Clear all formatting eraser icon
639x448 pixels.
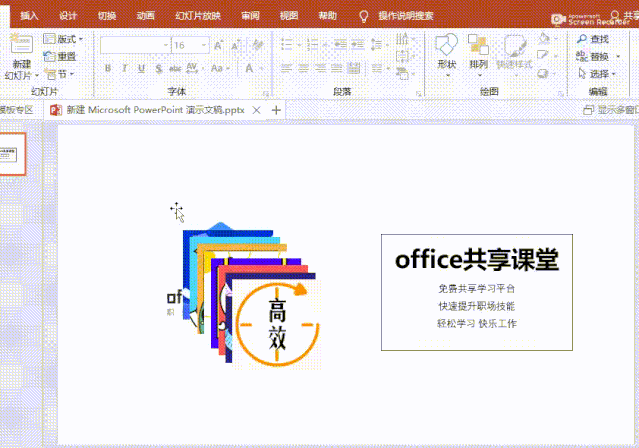click(x=258, y=45)
